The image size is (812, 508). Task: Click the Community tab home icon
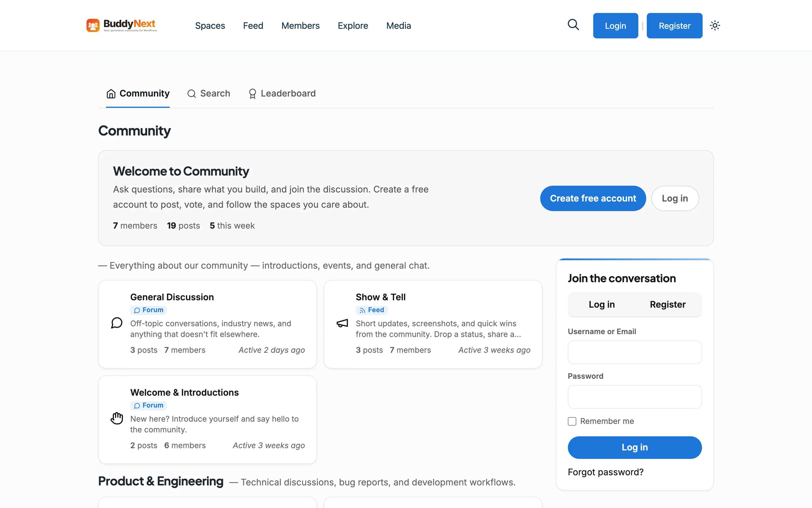tap(111, 94)
